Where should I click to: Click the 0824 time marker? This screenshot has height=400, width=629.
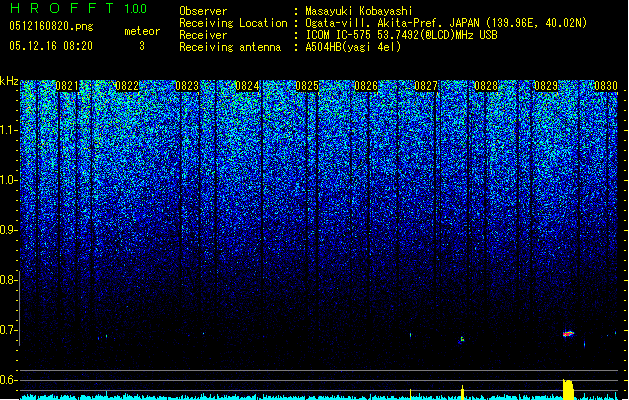coord(247,86)
